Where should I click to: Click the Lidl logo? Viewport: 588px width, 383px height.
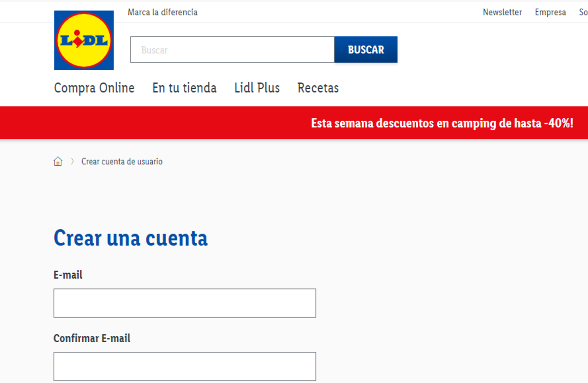tap(84, 40)
